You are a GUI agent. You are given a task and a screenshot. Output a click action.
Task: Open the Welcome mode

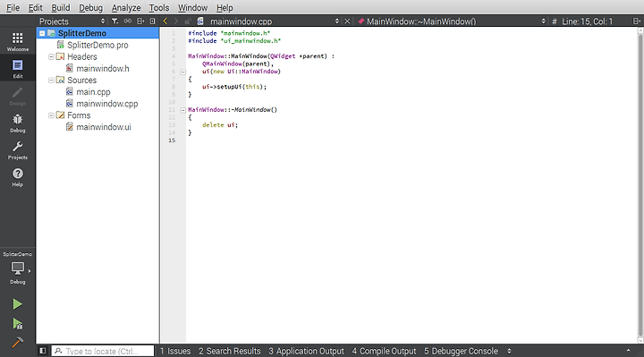[18, 42]
